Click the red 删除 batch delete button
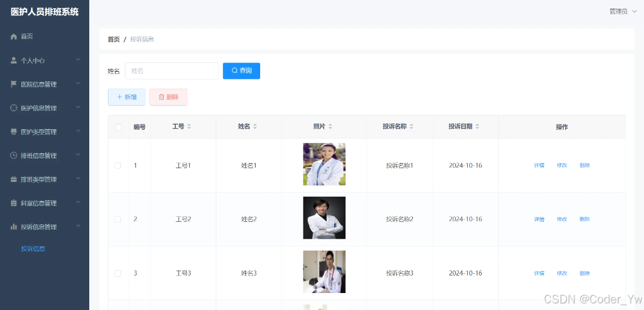Viewport: 644px width, 310px height. point(169,97)
